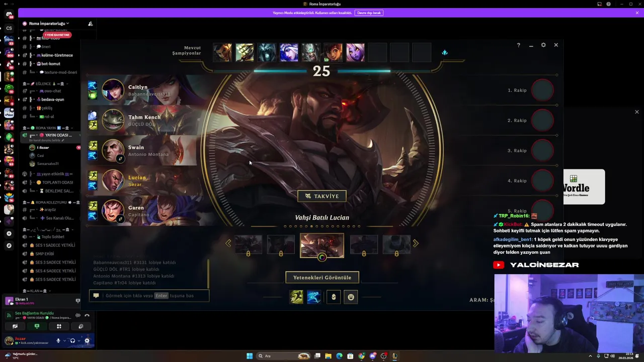644x362 pixels.
Task: Select Lucian player row
Action: coord(143,180)
